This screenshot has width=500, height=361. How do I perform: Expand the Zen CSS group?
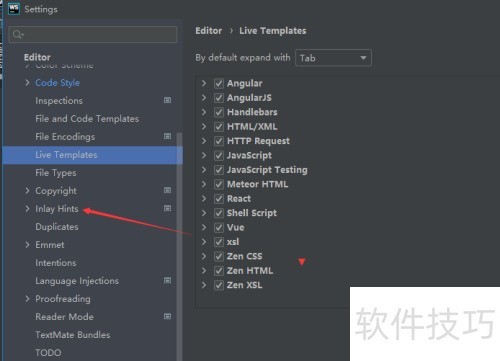[204, 256]
